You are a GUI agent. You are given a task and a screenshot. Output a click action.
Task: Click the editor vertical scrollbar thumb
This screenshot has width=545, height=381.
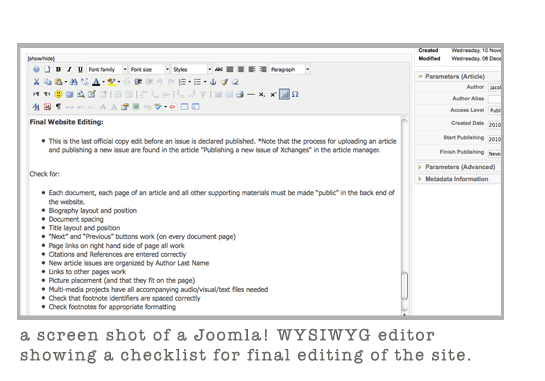(405, 286)
